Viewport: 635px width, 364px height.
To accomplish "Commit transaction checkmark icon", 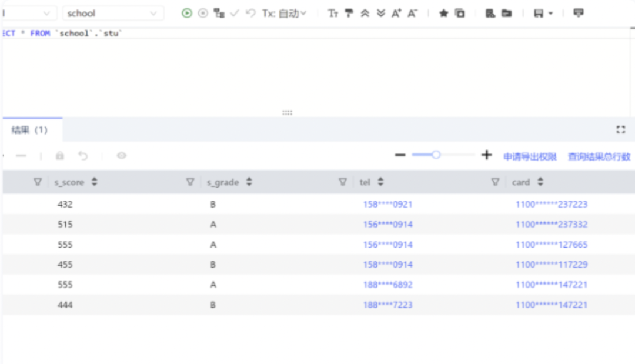I will pos(235,14).
